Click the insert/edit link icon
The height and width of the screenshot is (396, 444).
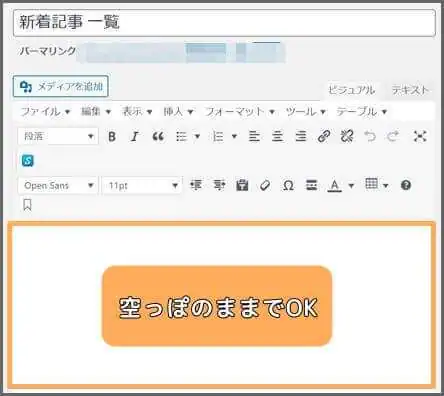(x=324, y=136)
